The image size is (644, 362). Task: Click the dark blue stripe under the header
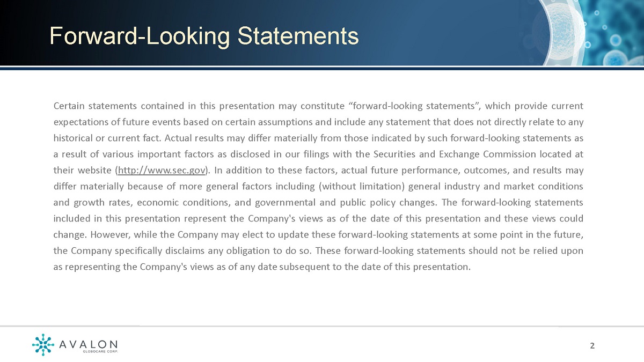coord(322,68)
